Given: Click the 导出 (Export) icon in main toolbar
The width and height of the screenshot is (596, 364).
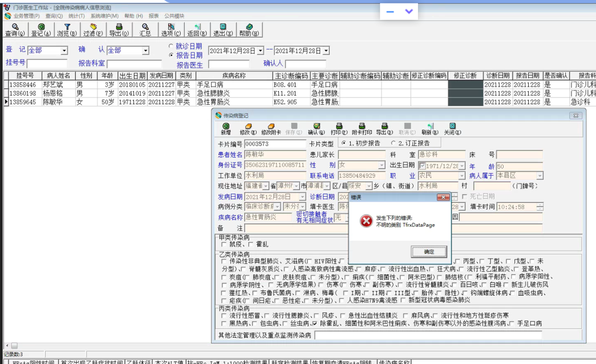Looking at the screenshot, I should coord(119,30).
